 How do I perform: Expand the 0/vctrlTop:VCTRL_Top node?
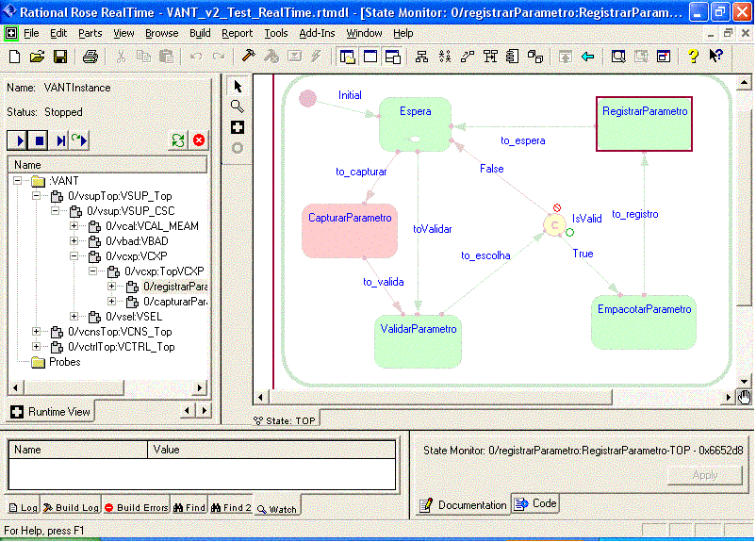[37, 346]
